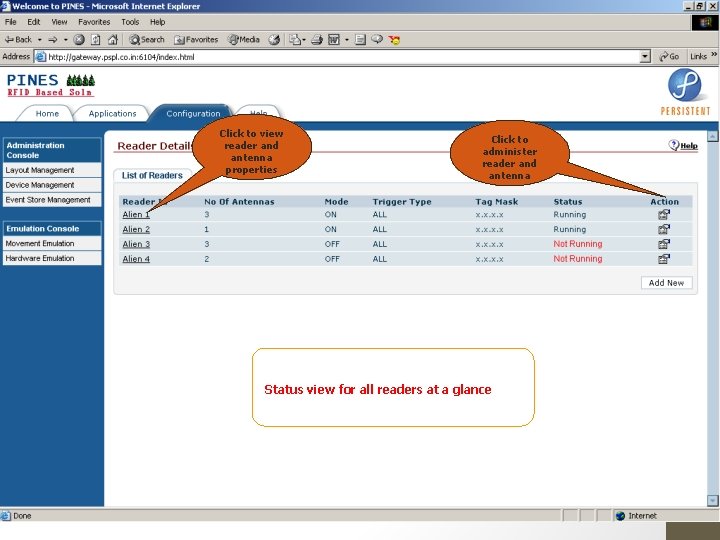Open the Alien 1 reader link

[x=136, y=214]
